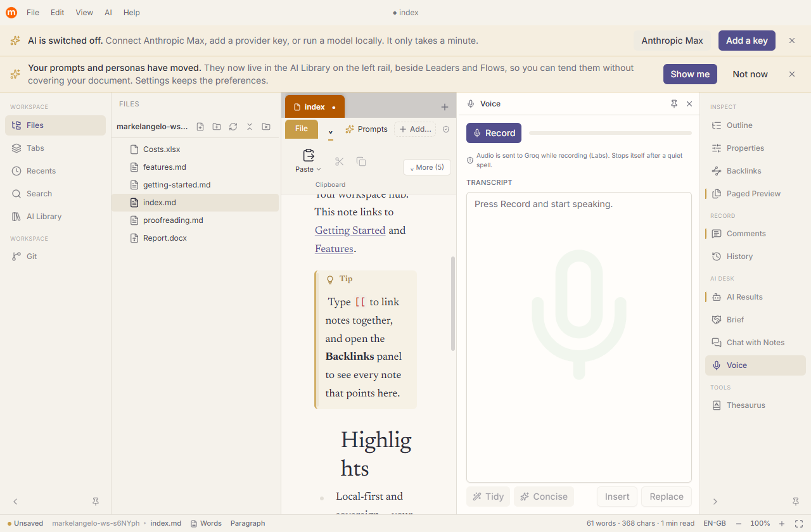Open Chat with Notes

coord(755,343)
